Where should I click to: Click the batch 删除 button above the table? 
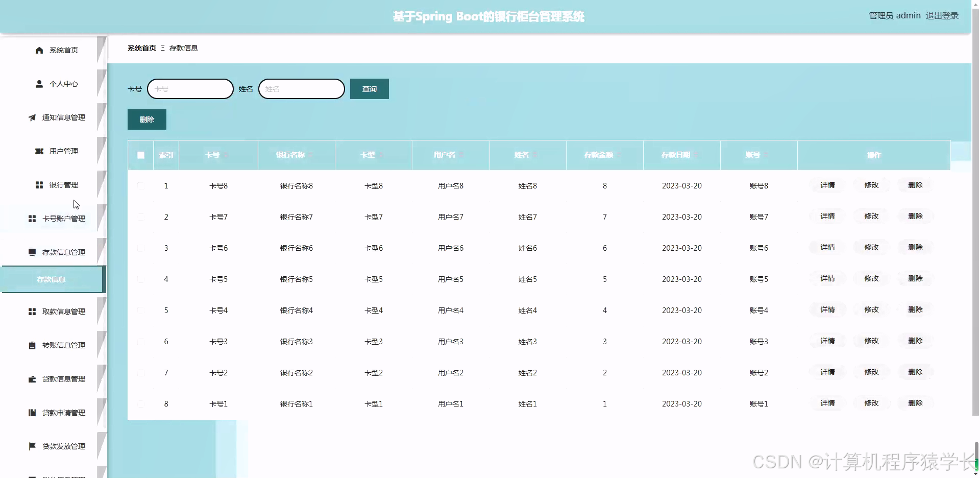pyautogui.click(x=147, y=119)
